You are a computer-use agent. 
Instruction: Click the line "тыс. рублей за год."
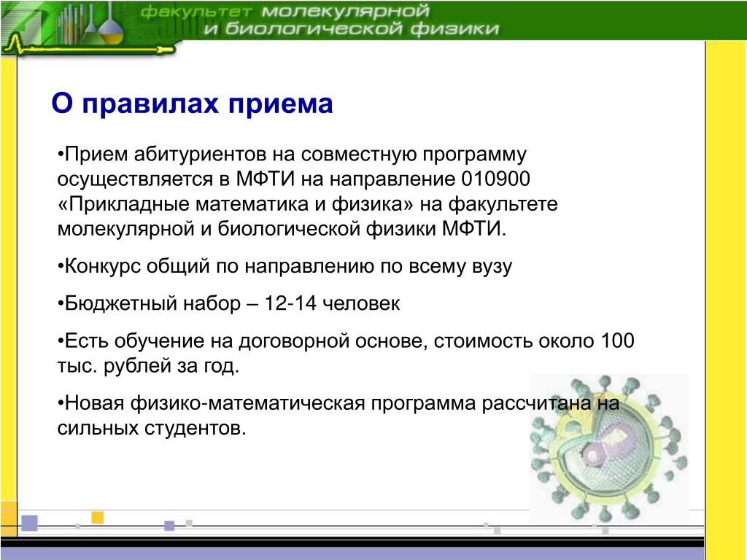tap(148, 366)
